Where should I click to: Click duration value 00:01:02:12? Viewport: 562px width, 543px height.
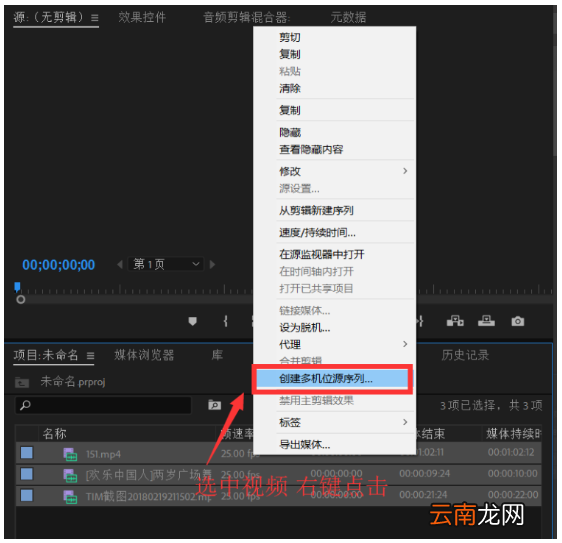click(511, 452)
